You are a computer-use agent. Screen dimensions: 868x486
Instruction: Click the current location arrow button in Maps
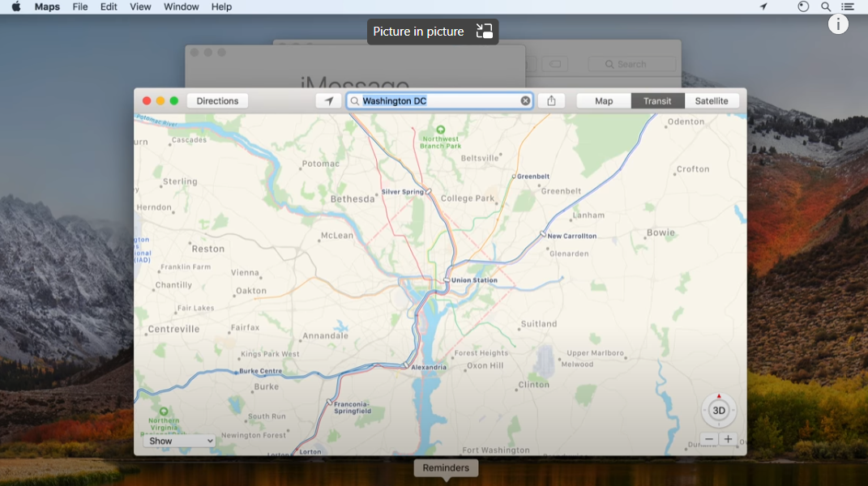coord(328,100)
